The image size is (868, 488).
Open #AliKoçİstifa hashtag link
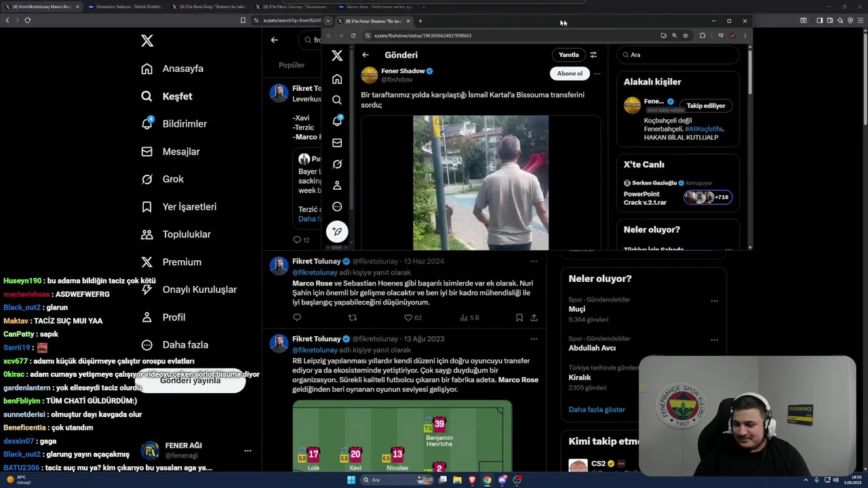(704, 129)
